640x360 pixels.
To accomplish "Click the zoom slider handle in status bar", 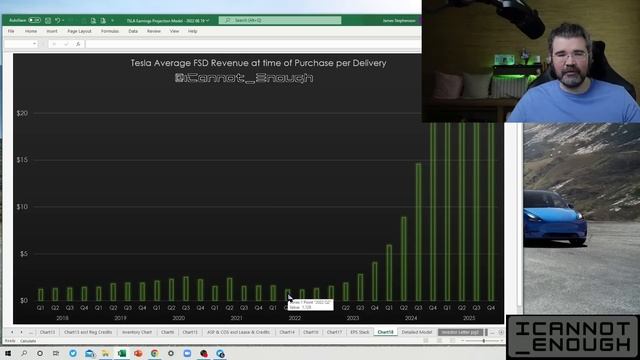I will [484, 340].
